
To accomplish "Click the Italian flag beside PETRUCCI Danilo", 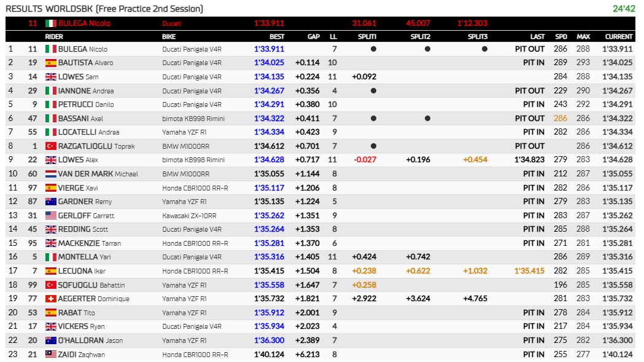I will point(50,104).
